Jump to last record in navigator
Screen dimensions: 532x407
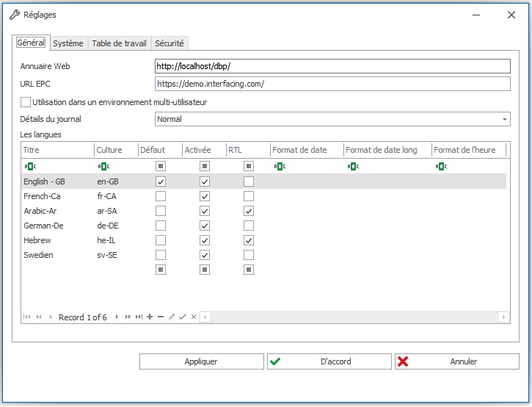pos(139,317)
